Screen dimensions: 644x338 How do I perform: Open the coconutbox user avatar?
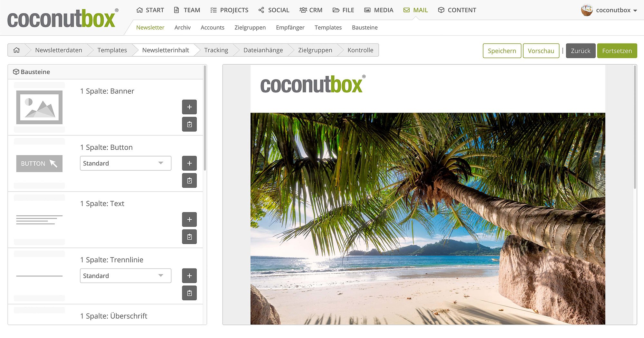(587, 10)
